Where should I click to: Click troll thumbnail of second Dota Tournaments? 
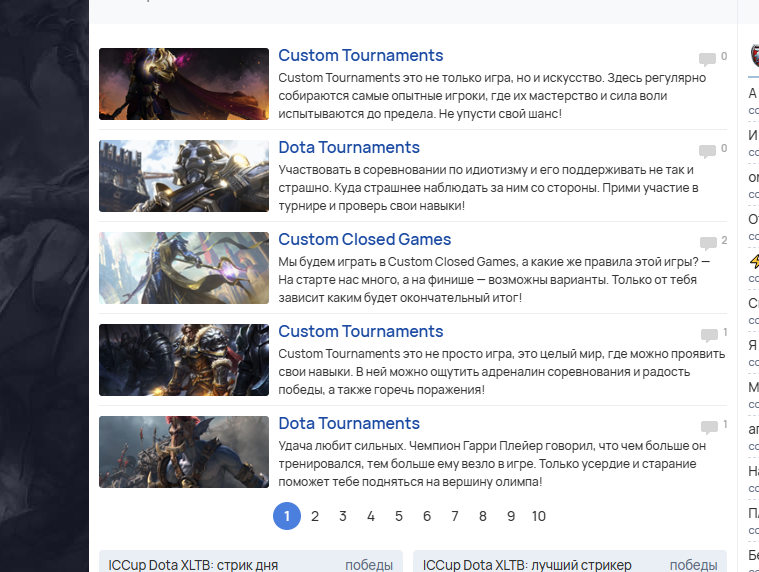(x=184, y=452)
